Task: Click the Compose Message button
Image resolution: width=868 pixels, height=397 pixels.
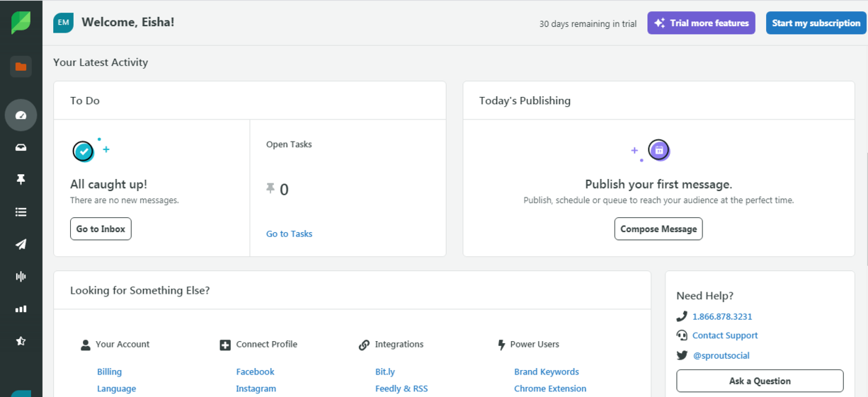Action: tap(658, 229)
